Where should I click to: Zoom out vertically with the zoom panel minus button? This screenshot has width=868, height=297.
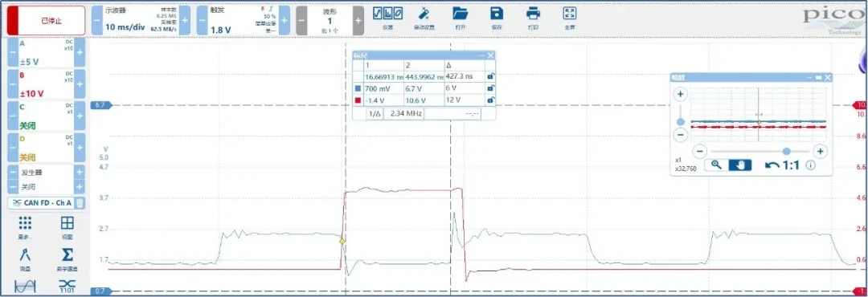pyautogui.click(x=681, y=134)
